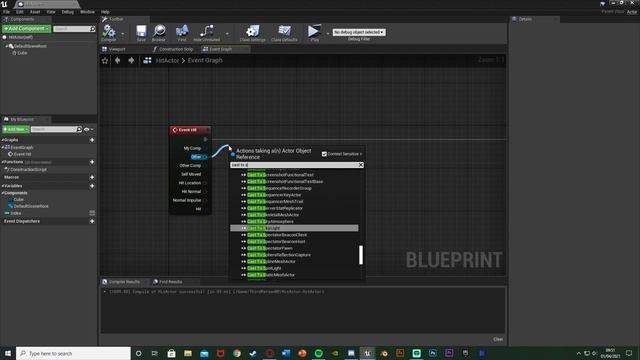The width and height of the screenshot is (640, 360).
Task: Click the Browse magnifier toolbar icon
Action: pos(159,31)
